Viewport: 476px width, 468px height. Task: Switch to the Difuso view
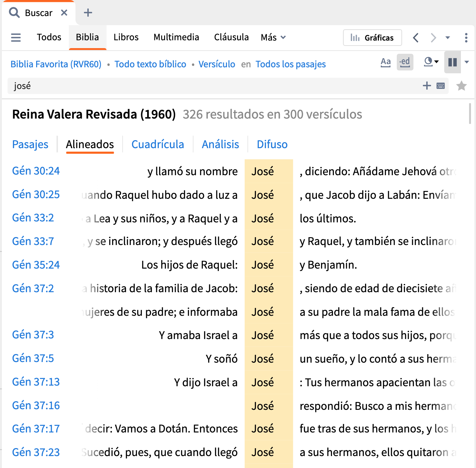pyautogui.click(x=272, y=144)
